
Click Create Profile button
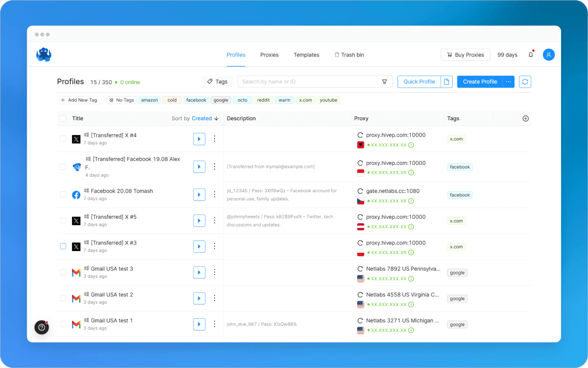[x=480, y=82]
